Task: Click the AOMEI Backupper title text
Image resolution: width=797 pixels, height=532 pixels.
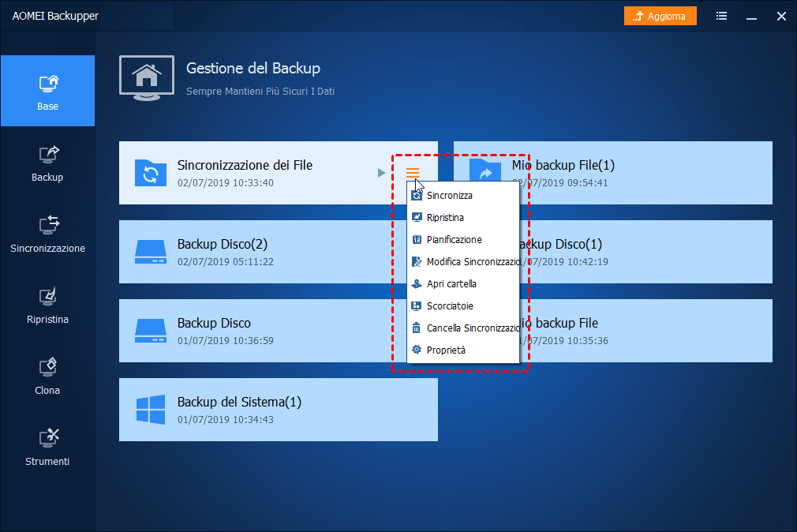Action: click(55, 17)
